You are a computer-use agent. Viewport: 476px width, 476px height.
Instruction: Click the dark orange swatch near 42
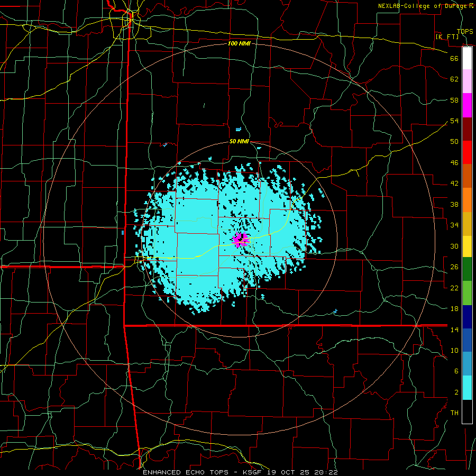click(x=467, y=176)
